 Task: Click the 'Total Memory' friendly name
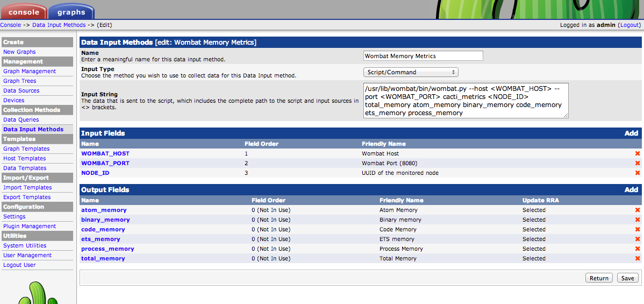398,258
